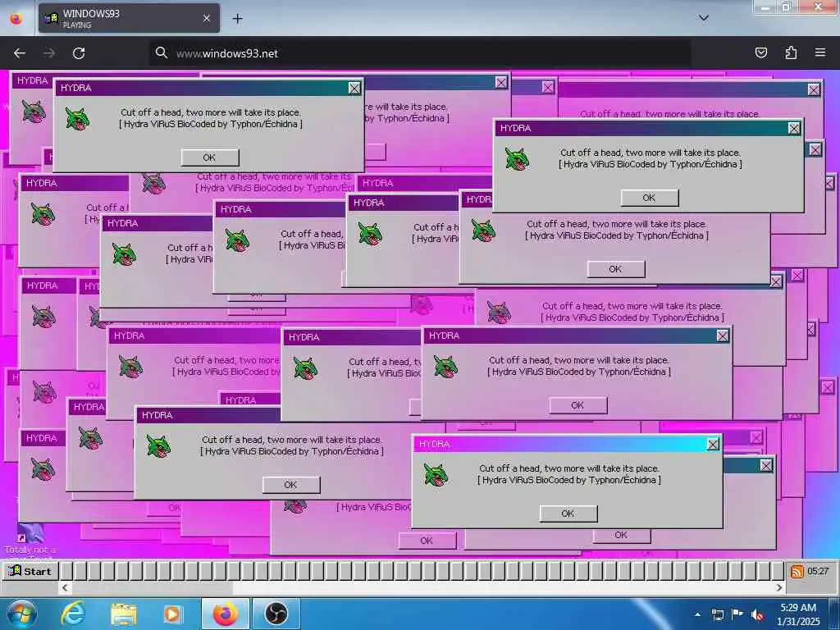Expand the list all tabs chevron
The image size is (840, 630).
coord(704,18)
